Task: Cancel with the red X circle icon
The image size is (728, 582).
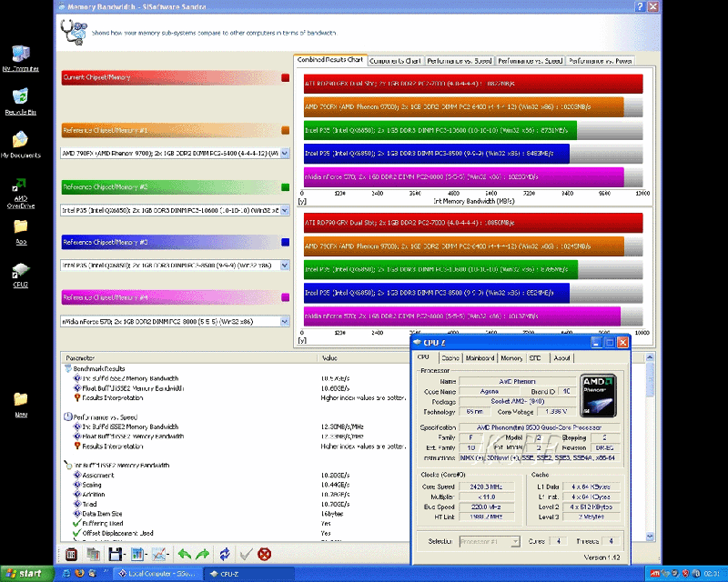Action: [265, 554]
